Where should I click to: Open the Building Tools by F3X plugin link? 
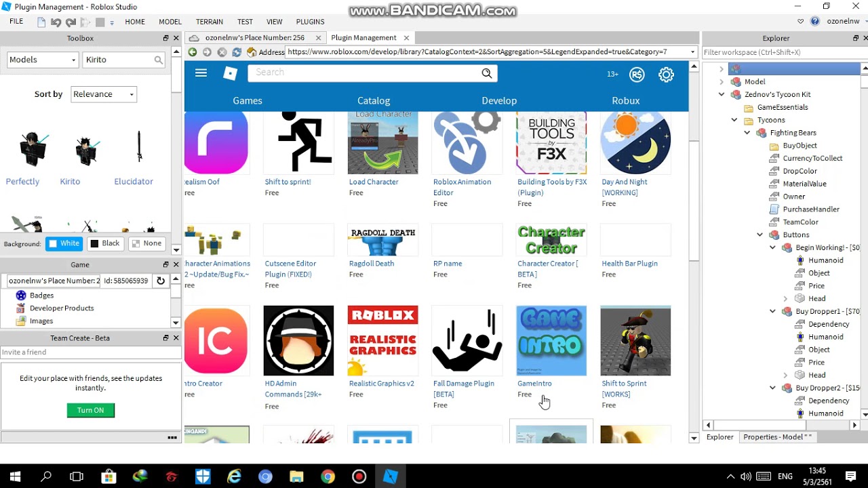coord(552,187)
